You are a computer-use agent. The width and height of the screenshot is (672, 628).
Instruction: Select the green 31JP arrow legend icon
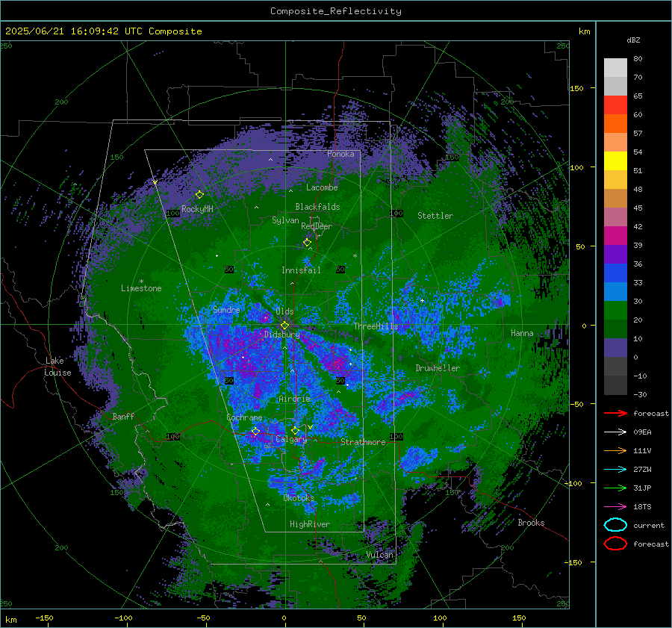pos(615,488)
